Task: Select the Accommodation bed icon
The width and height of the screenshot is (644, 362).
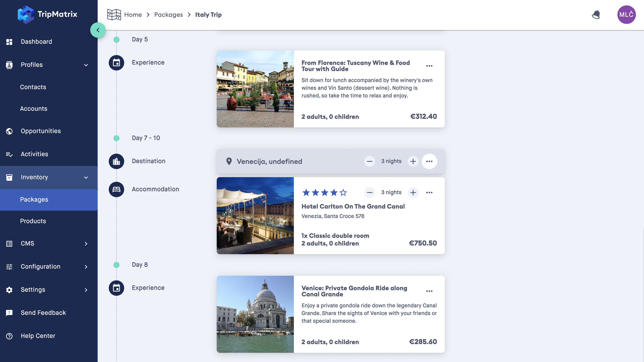Action: tap(116, 189)
